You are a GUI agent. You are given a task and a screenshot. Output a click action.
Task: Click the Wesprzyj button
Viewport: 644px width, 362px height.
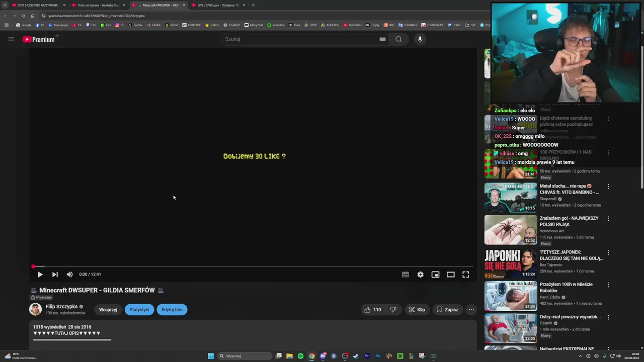pos(108,310)
